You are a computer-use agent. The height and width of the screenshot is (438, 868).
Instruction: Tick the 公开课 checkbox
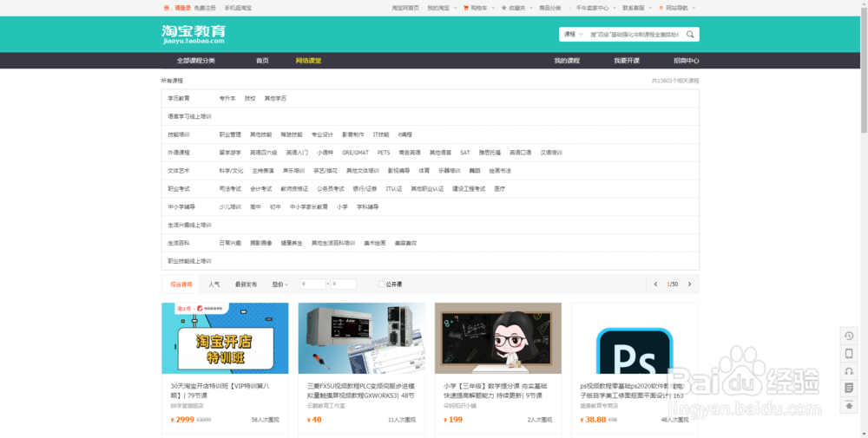tap(381, 284)
